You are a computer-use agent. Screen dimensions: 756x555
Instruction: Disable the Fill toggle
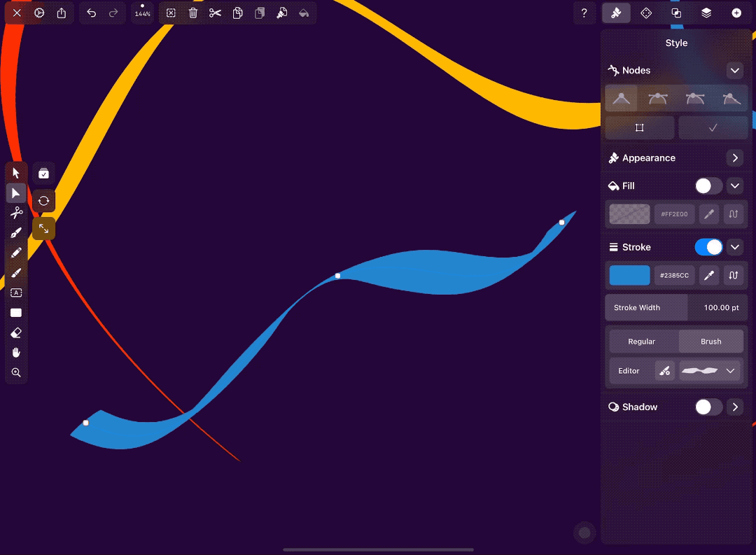(708, 185)
